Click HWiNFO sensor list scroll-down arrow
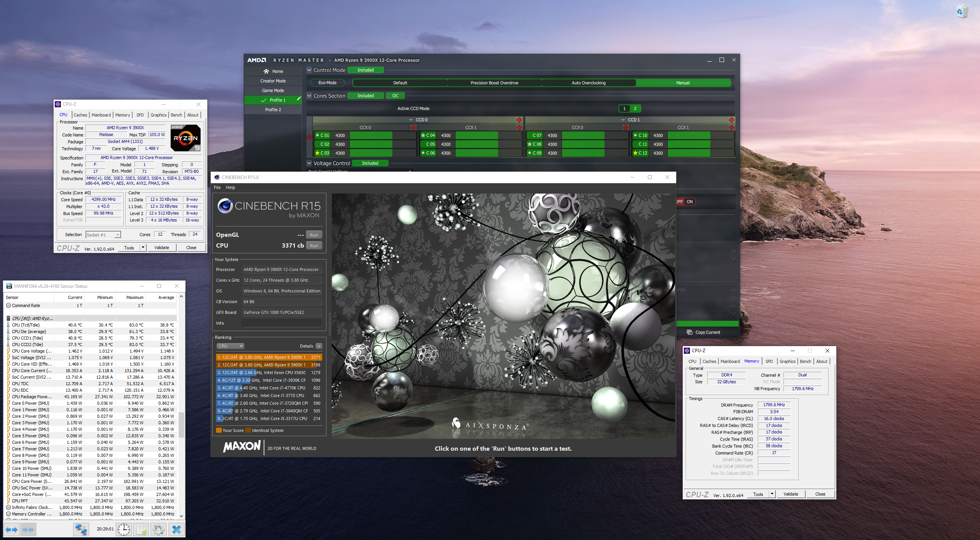This screenshot has width=980, height=540. coord(182,516)
